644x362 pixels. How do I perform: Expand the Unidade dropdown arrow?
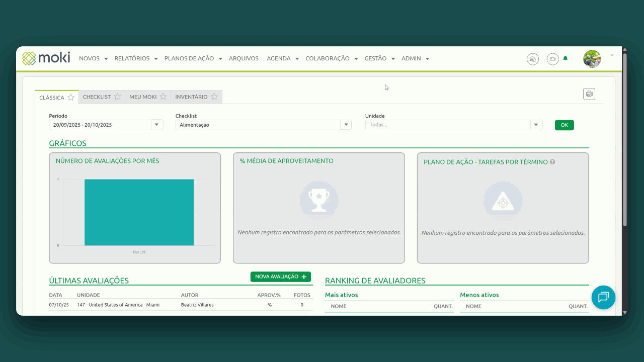(536, 125)
